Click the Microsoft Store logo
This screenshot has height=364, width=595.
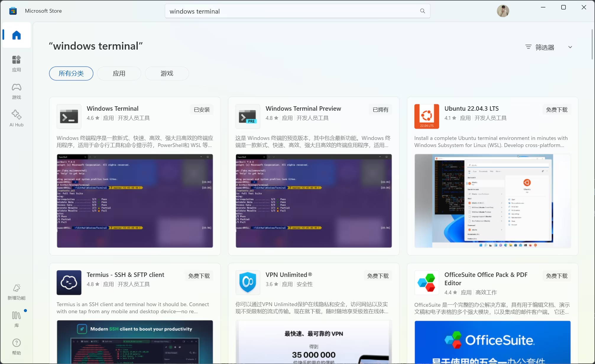click(x=13, y=11)
